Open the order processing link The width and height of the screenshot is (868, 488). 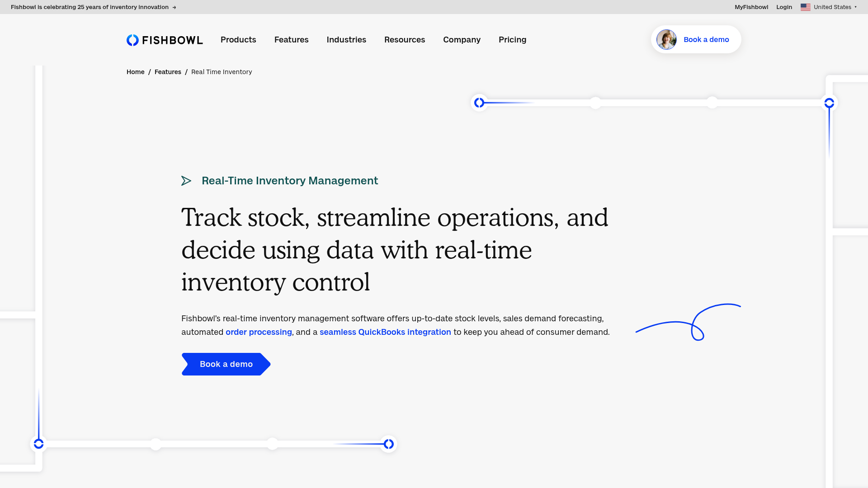[x=259, y=332]
